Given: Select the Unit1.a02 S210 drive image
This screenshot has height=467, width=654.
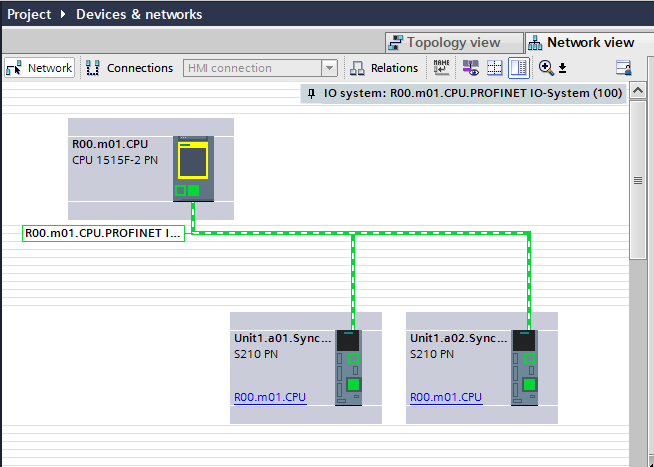Looking at the screenshot, I should [525, 368].
